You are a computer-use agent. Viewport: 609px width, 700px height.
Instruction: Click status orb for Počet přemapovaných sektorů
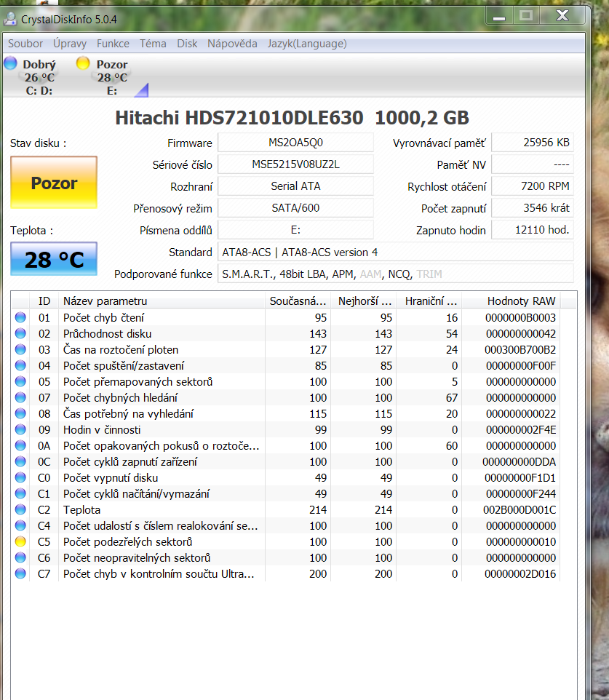[x=20, y=382]
